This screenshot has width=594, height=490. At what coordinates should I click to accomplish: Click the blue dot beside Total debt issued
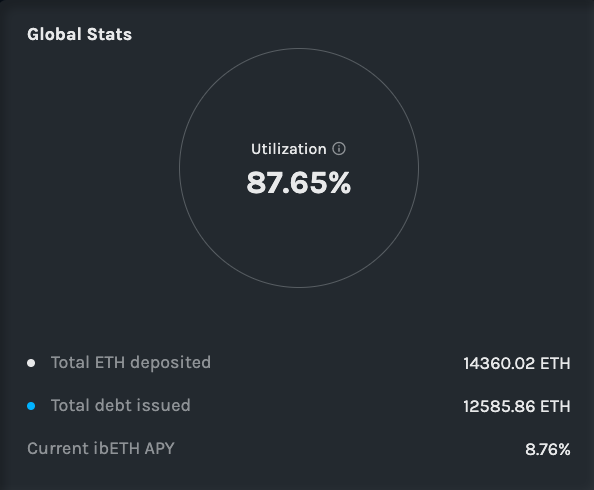click(x=31, y=406)
